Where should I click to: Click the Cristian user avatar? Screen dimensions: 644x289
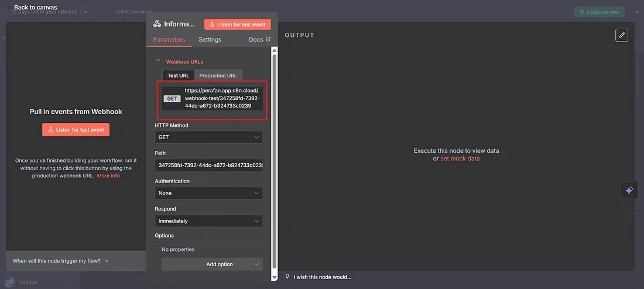pos(9,282)
